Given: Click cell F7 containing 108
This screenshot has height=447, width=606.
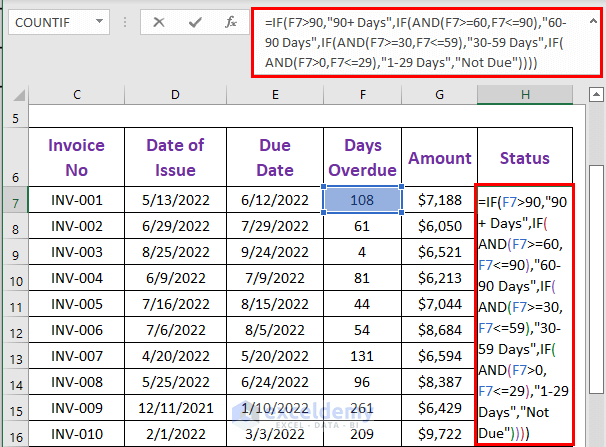Looking at the screenshot, I should click(x=363, y=200).
